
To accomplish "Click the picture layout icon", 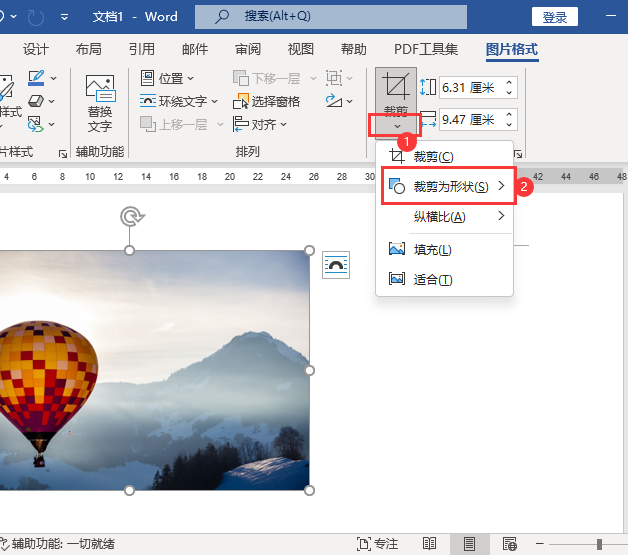I will [35, 124].
